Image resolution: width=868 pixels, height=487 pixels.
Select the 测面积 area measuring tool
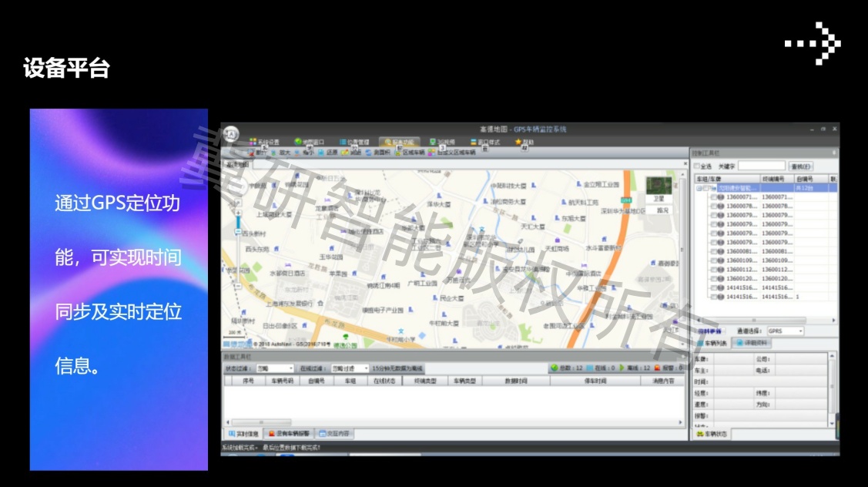pyautogui.click(x=377, y=153)
